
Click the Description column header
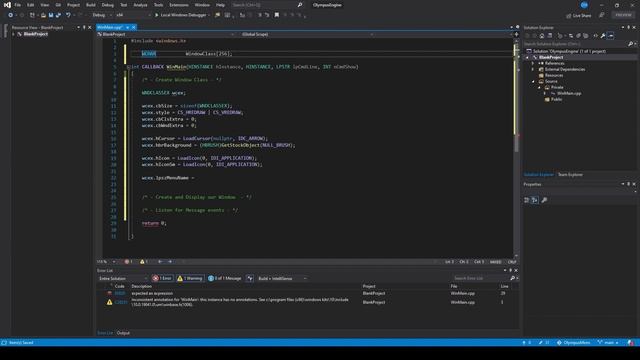(x=142, y=286)
